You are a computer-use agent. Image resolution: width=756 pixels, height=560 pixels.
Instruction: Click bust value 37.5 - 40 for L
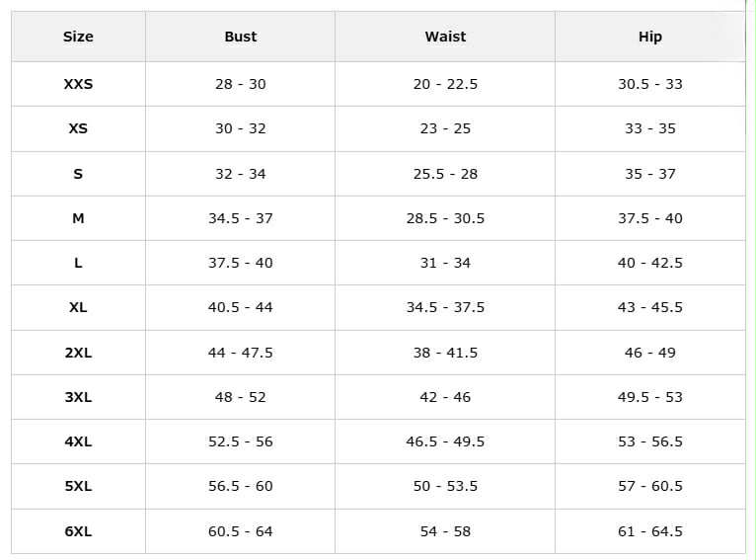click(x=240, y=263)
